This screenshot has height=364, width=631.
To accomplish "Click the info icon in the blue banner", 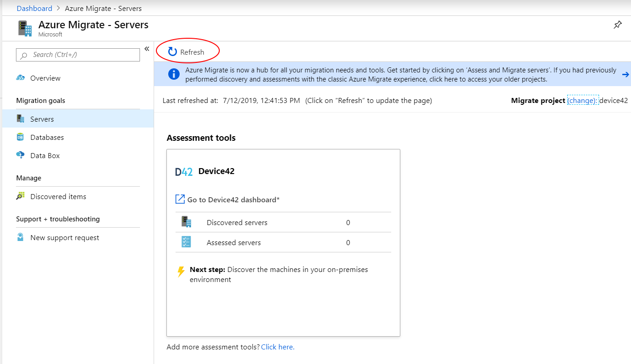I will [x=174, y=74].
